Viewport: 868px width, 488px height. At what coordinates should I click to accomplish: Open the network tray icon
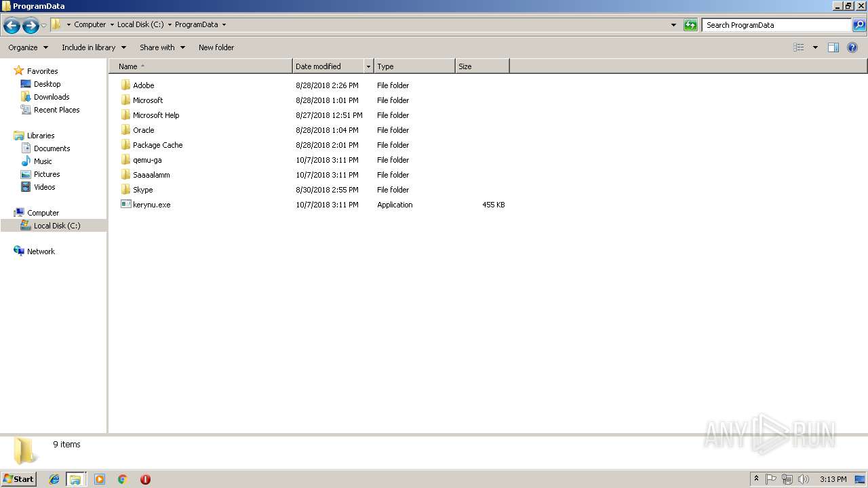787,479
